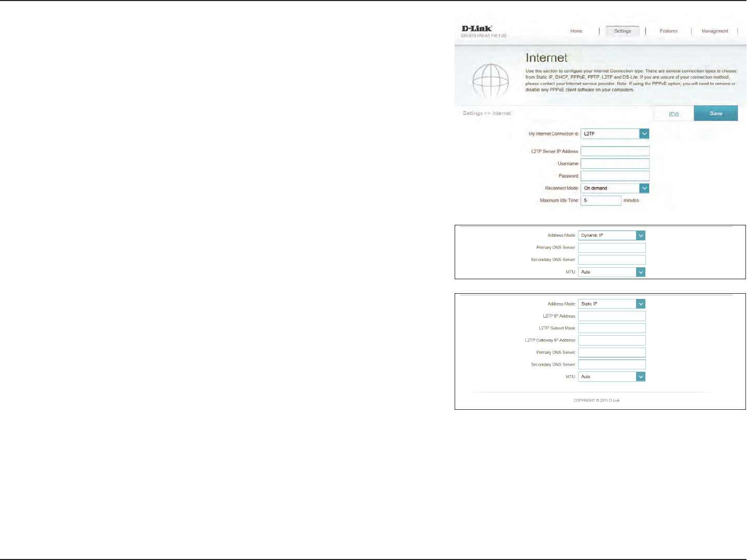Switch to IPv6 settings link

[673, 113]
